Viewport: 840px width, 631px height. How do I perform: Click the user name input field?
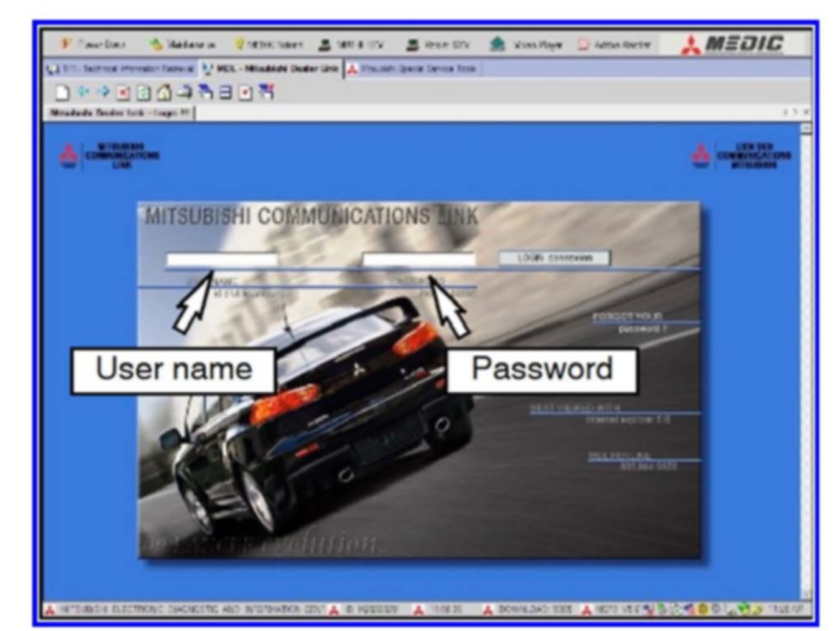(221, 260)
